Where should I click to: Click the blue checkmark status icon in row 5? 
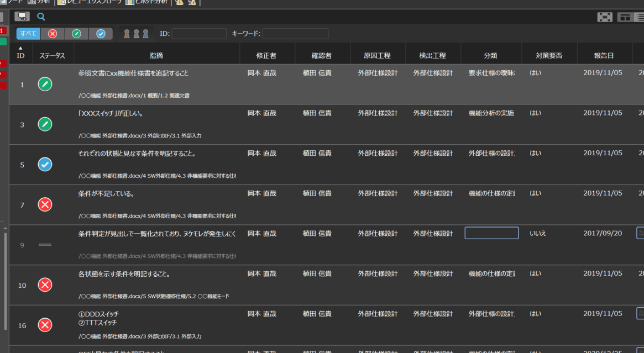click(x=45, y=164)
